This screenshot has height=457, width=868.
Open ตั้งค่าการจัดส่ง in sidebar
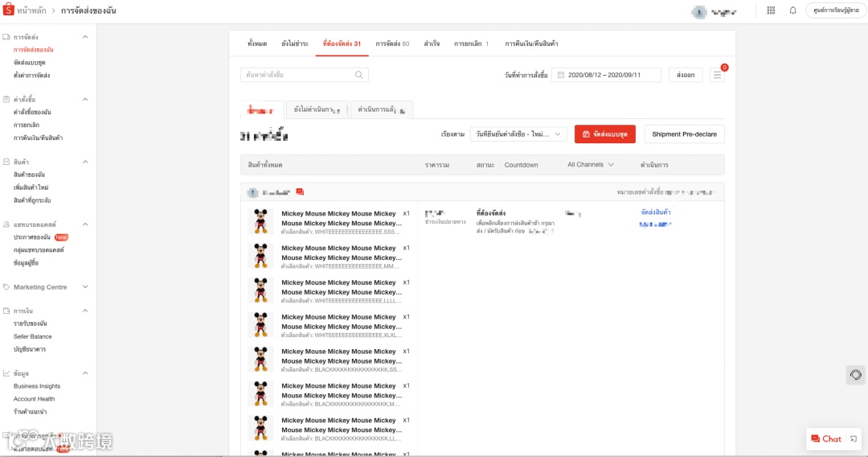click(x=31, y=76)
